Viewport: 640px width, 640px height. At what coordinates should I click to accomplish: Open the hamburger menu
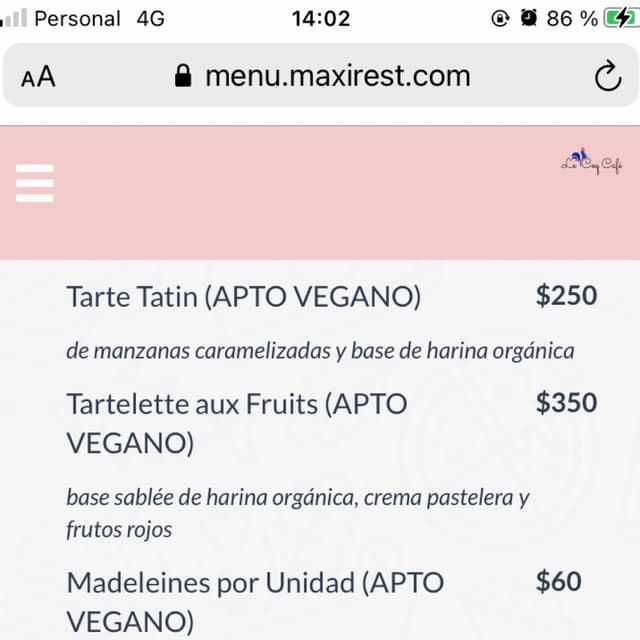click(35, 183)
